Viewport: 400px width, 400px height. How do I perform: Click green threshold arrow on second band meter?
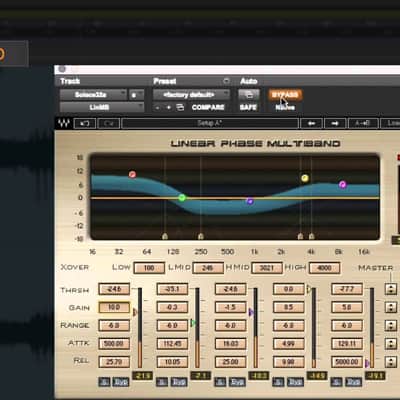pyautogui.click(x=193, y=323)
